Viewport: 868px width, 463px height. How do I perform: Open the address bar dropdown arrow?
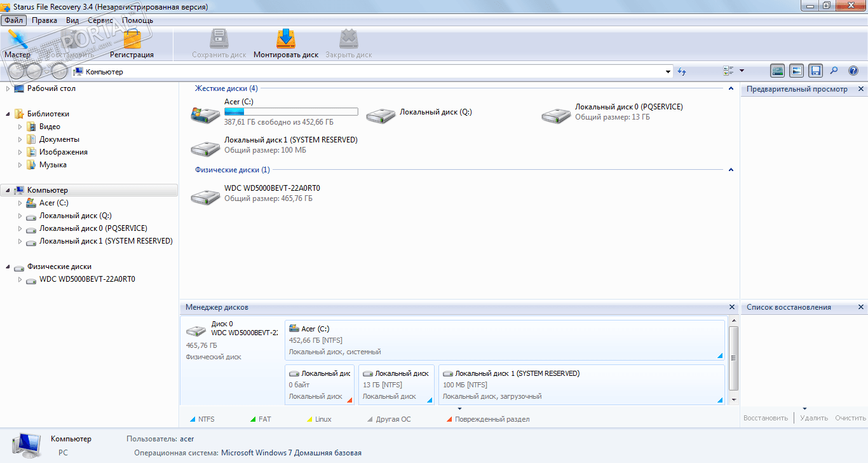(x=668, y=72)
